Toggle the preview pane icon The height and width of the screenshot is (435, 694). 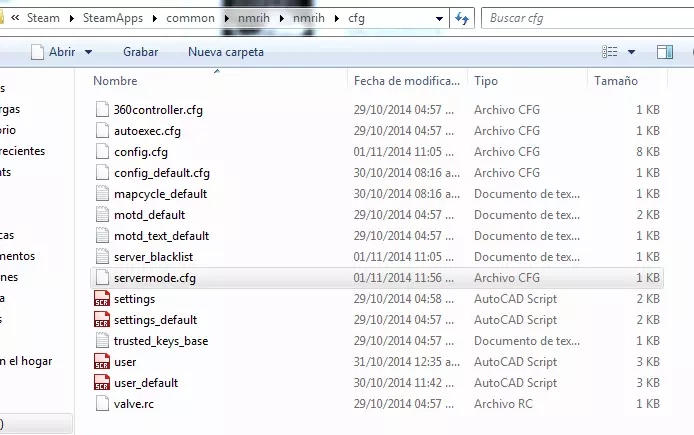tap(665, 52)
